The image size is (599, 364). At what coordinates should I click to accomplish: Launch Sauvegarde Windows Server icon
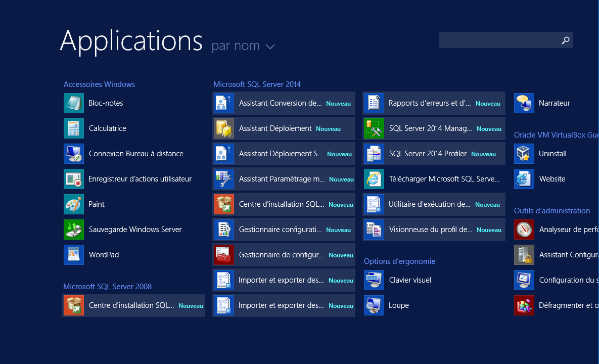tap(74, 230)
